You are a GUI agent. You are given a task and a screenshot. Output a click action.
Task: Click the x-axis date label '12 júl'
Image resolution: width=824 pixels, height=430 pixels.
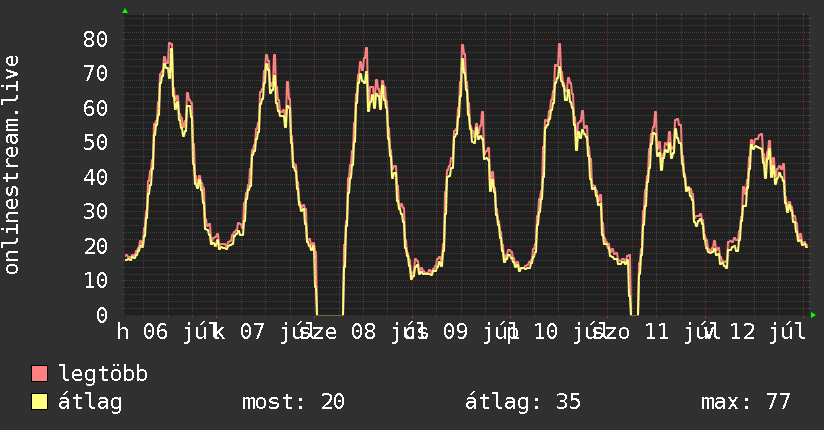pos(768,332)
